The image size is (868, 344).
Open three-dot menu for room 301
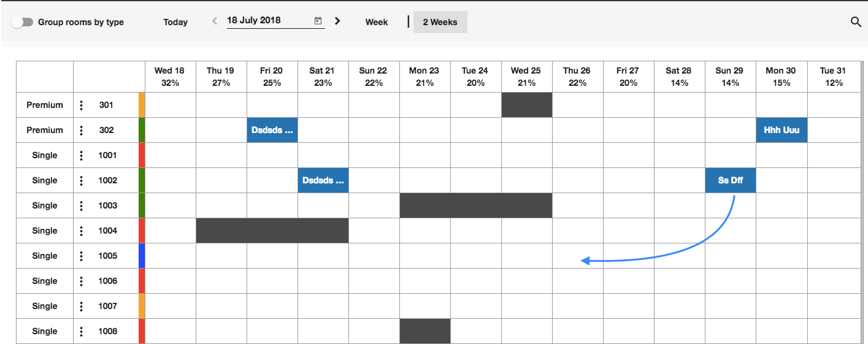pyautogui.click(x=82, y=105)
